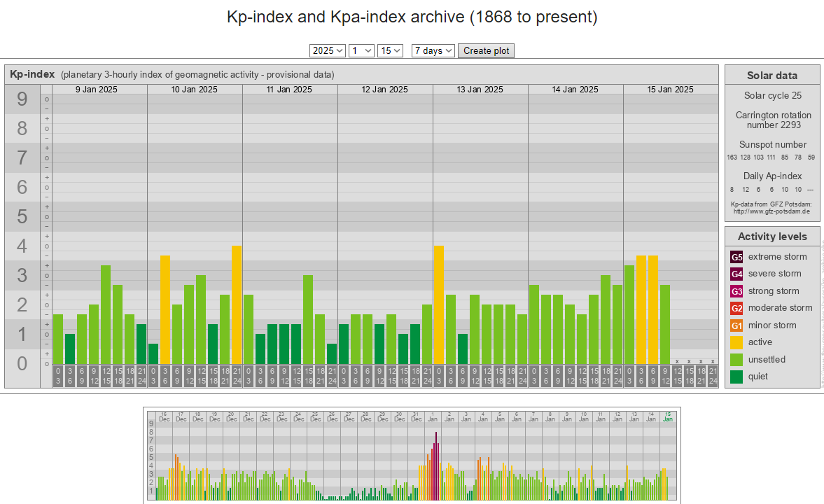
Task: Click the Kp-index panel title
Action: [x=32, y=74]
